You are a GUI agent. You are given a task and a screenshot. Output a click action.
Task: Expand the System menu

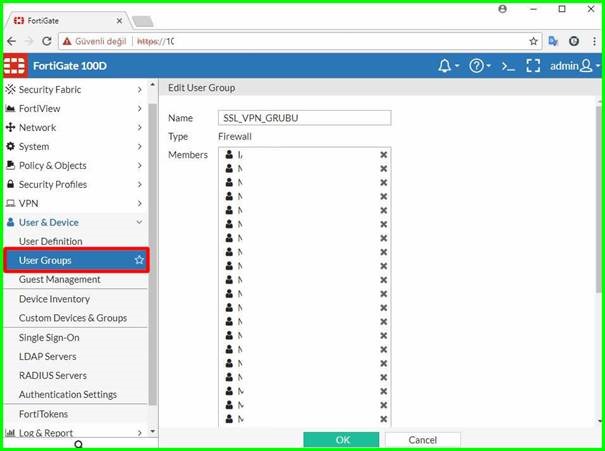tap(75, 147)
